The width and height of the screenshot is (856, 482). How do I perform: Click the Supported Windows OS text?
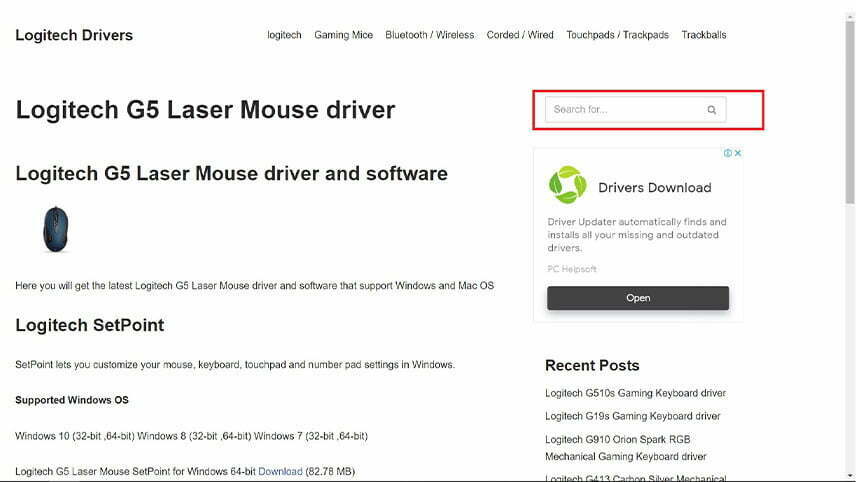click(x=72, y=400)
